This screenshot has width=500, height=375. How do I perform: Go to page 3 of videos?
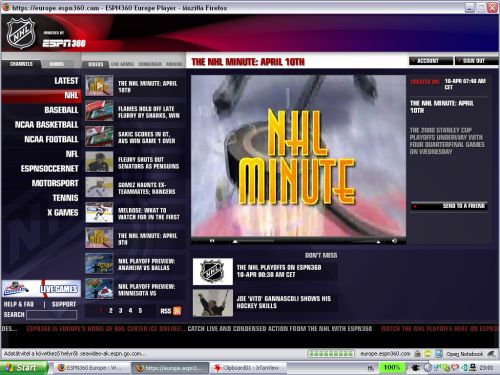click(x=121, y=311)
